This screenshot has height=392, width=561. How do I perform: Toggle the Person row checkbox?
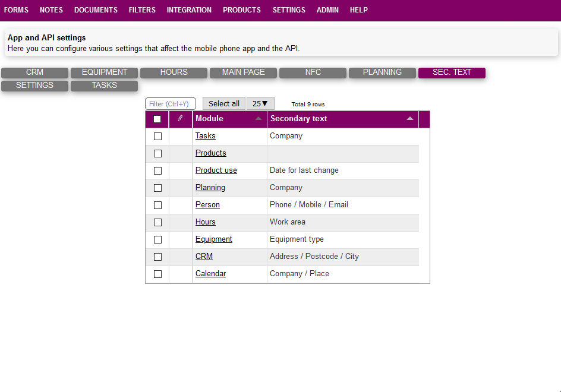pyautogui.click(x=157, y=205)
